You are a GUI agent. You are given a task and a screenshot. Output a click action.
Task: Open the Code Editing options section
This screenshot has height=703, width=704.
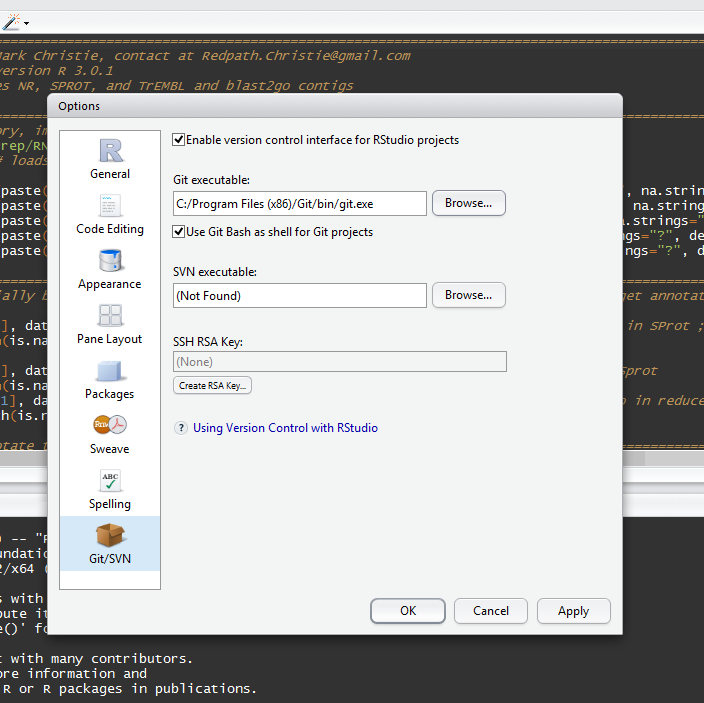tap(110, 215)
